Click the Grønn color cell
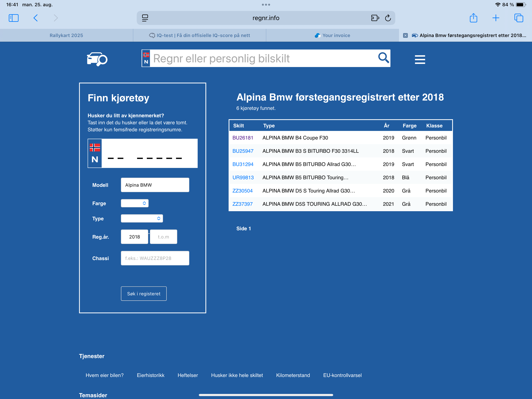Image resolution: width=532 pixels, height=399 pixels. (409, 138)
